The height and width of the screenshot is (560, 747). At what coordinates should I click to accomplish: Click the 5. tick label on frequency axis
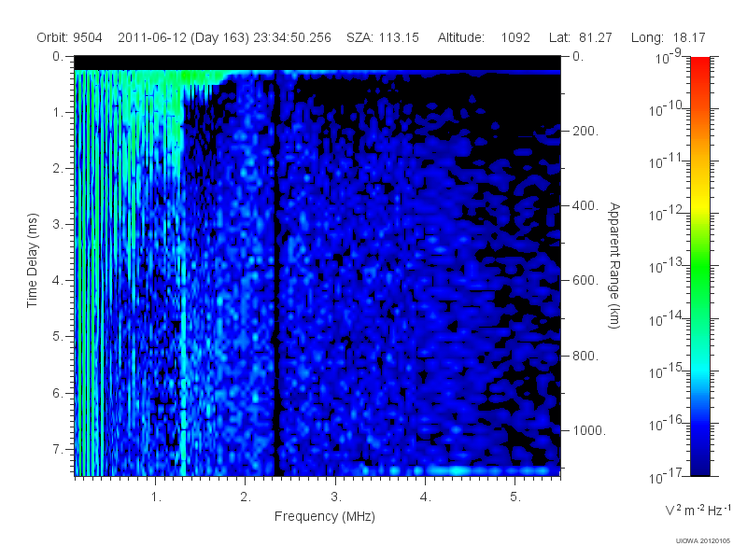point(515,497)
